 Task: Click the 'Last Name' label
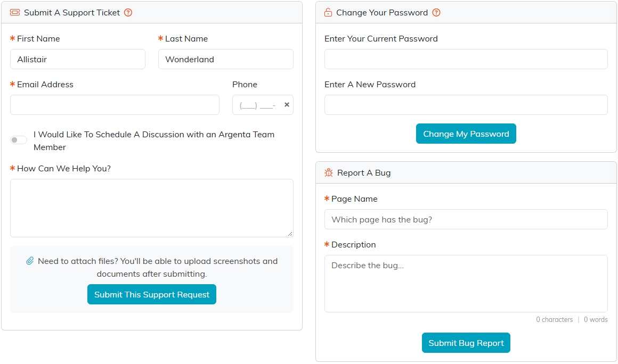point(186,38)
